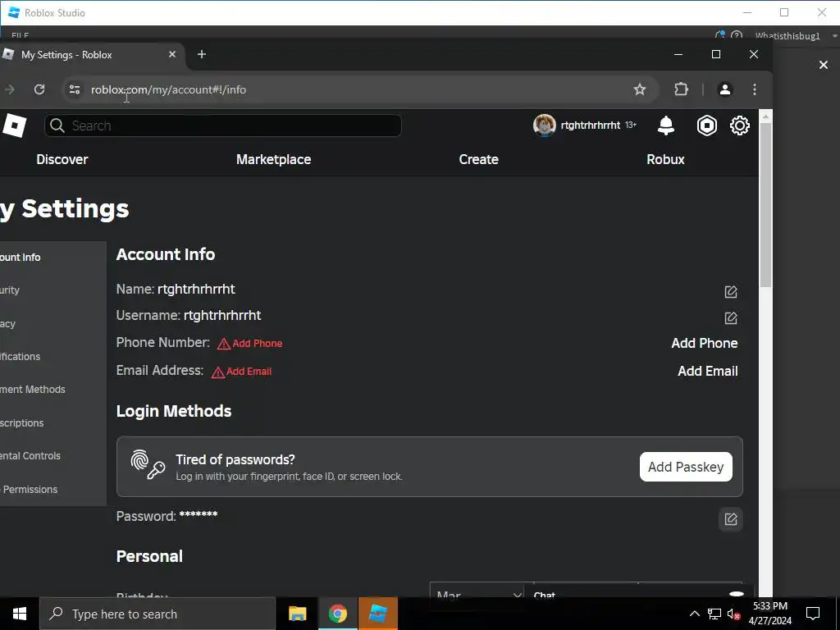Click the fingerprint passkey icon

pyautogui.click(x=148, y=464)
